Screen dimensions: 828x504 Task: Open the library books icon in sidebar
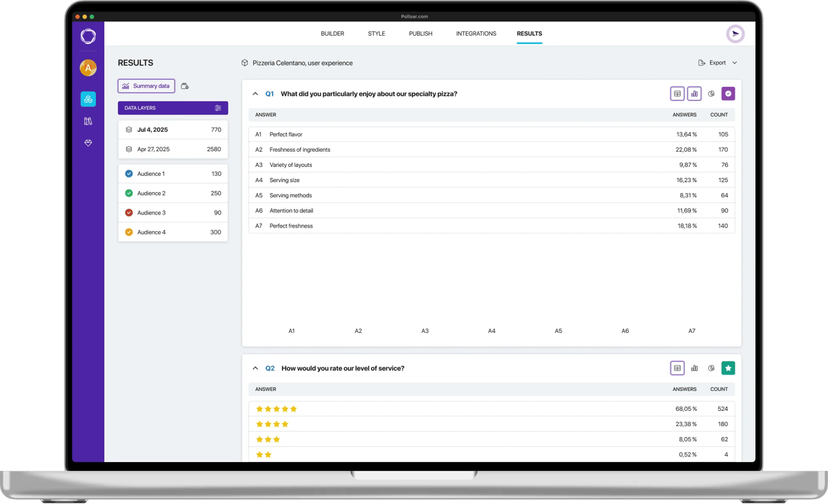click(x=88, y=121)
